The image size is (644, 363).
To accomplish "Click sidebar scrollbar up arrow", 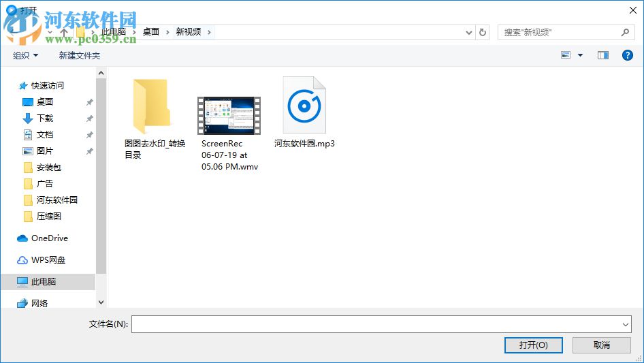I will click(101, 73).
